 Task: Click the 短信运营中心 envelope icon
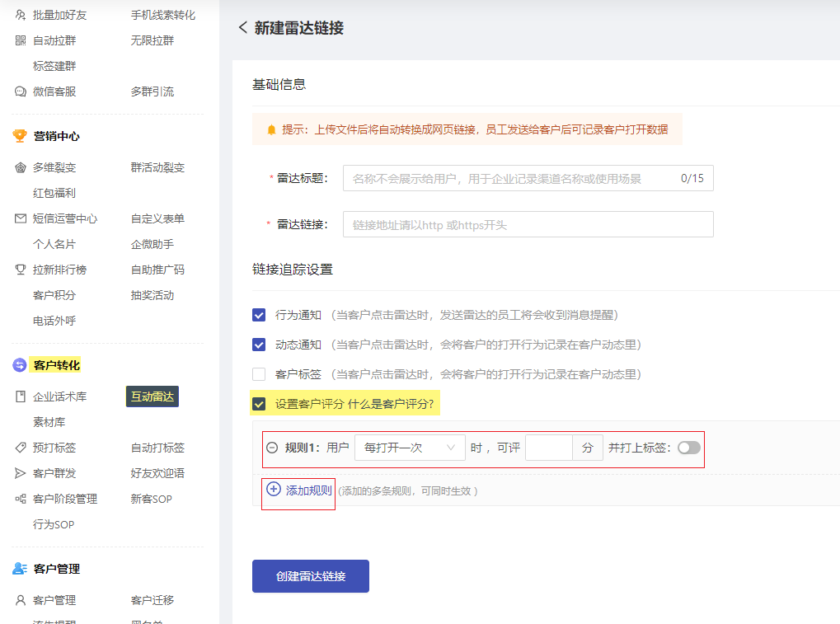pyautogui.click(x=21, y=218)
